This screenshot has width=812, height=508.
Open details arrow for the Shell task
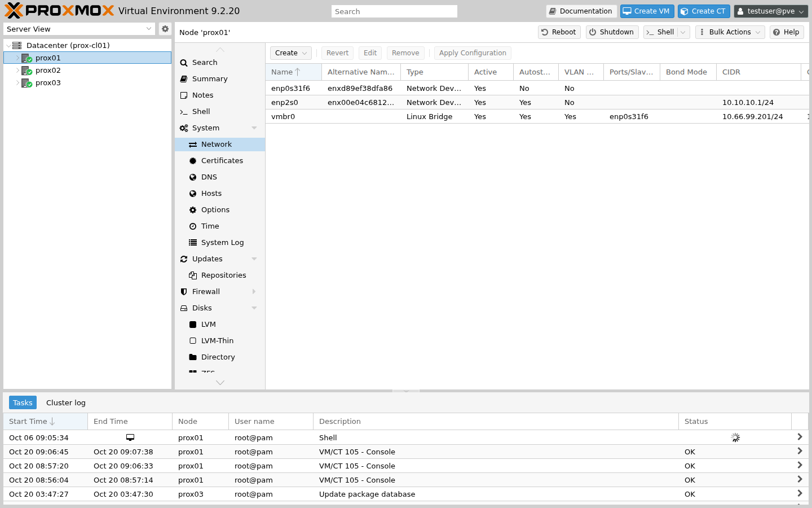(800, 437)
